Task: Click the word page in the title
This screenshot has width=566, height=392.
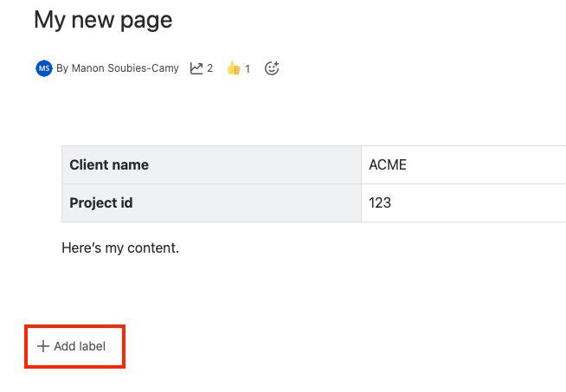Action: pyautogui.click(x=149, y=20)
